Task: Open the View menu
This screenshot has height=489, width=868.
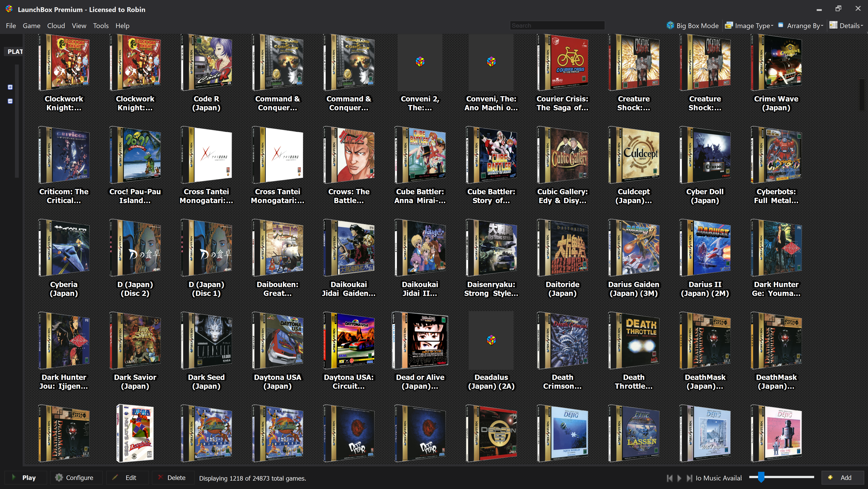Action: 79,26
